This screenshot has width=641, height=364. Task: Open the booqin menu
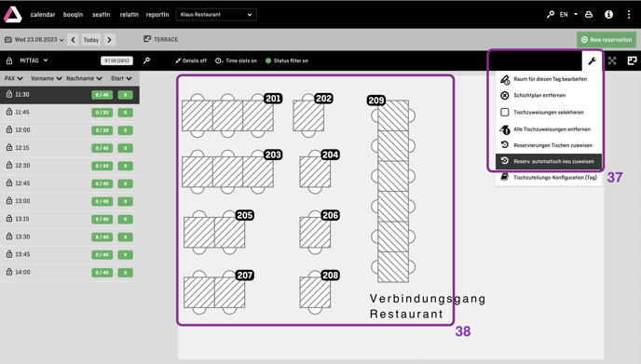[73, 14]
